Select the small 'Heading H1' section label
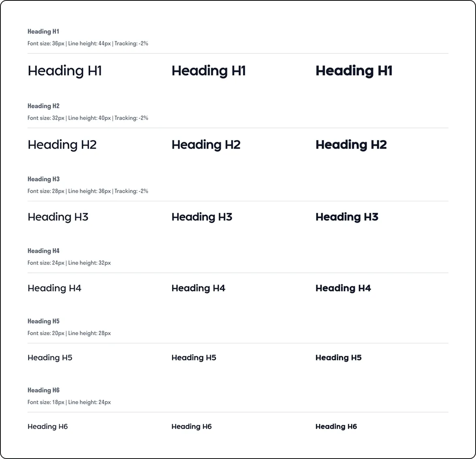Image resolution: width=476 pixels, height=459 pixels. coord(43,32)
